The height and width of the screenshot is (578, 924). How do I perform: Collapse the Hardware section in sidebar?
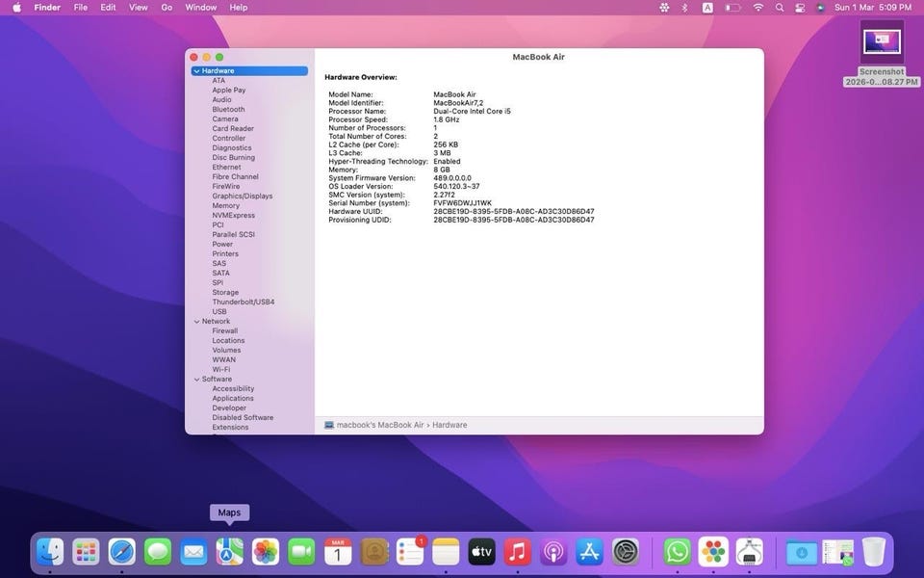(196, 71)
